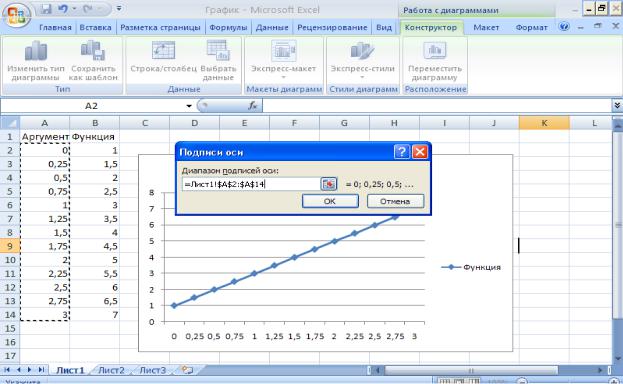
Task: Click cell B11 with value 5,5
Action: pos(95,273)
